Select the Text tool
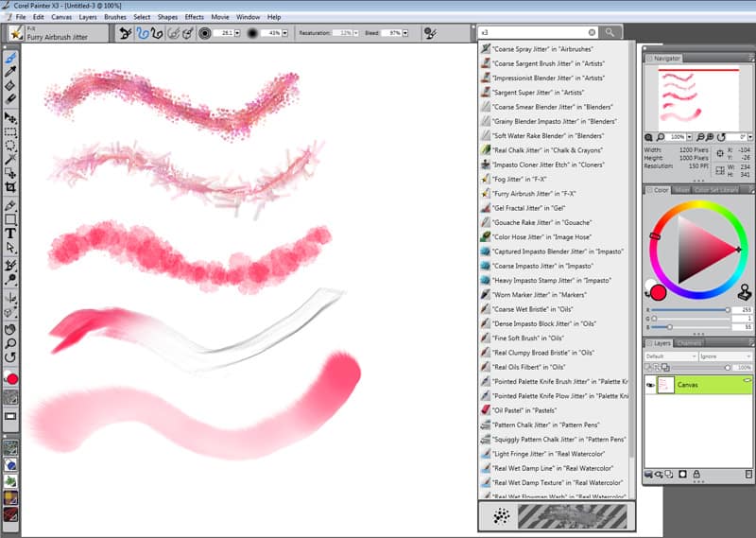This screenshot has width=756, height=538. [x=10, y=234]
